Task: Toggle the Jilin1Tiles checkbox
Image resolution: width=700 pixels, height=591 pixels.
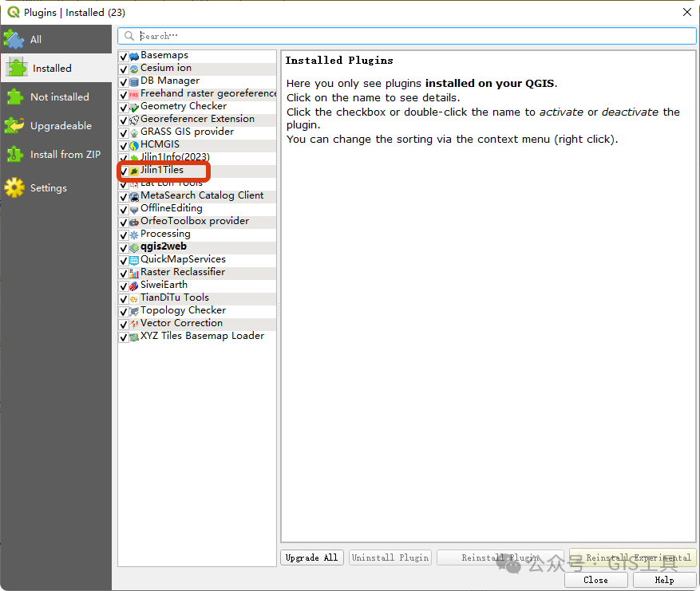Action: (124, 171)
